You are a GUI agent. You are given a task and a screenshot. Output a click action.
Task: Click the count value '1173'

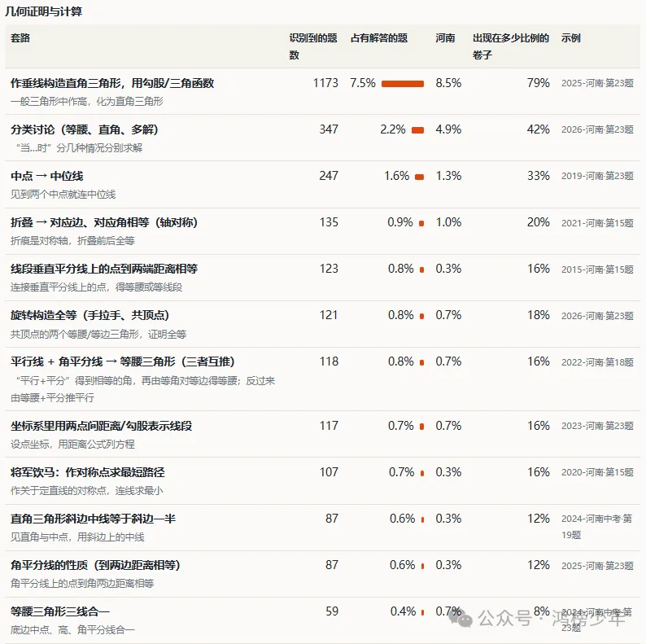point(325,83)
